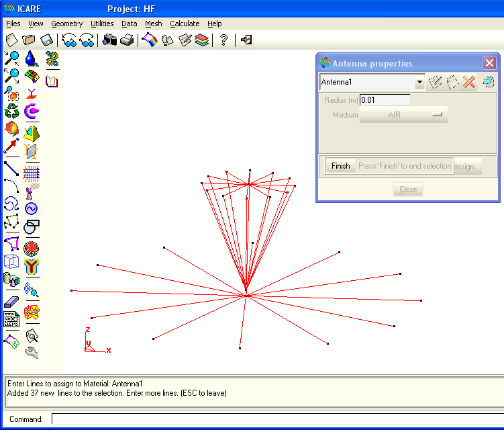The height and width of the screenshot is (430, 504).
Task: Select the Create line tool
Action: coord(11,169)
